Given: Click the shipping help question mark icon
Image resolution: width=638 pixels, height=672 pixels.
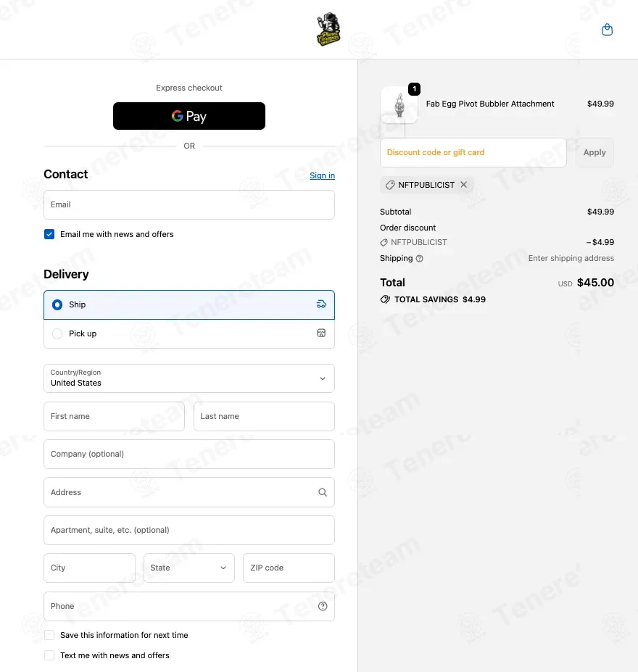Looking at the screenshot, I should (x=420, y=258).
